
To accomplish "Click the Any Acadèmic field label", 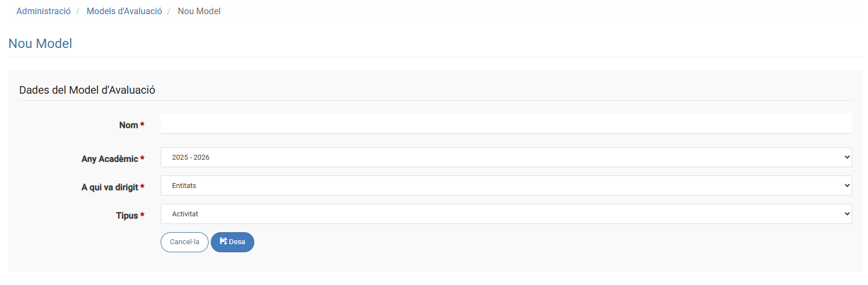I will click(x=109, y=159).
